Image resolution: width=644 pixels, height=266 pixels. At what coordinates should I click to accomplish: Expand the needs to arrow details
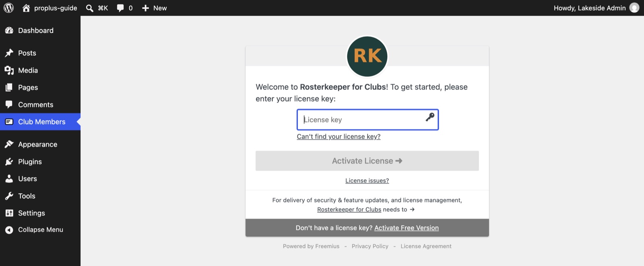click(x=412, y=209)
